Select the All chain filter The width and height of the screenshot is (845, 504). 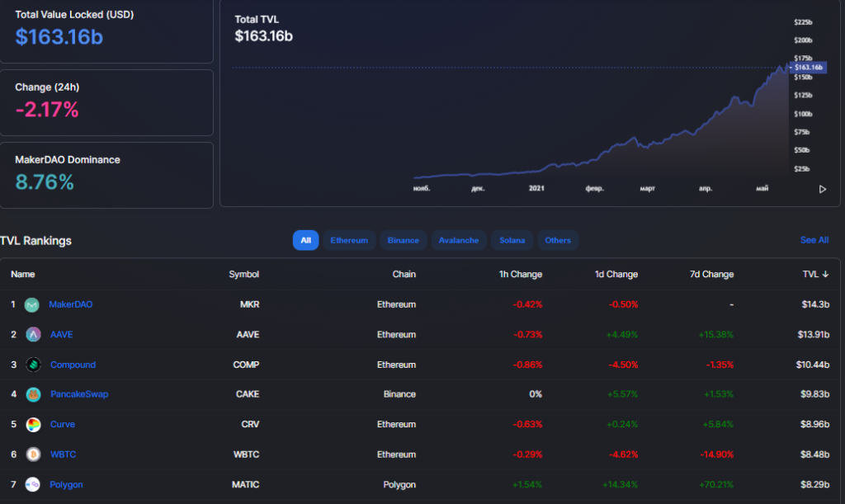click(305, 240)
